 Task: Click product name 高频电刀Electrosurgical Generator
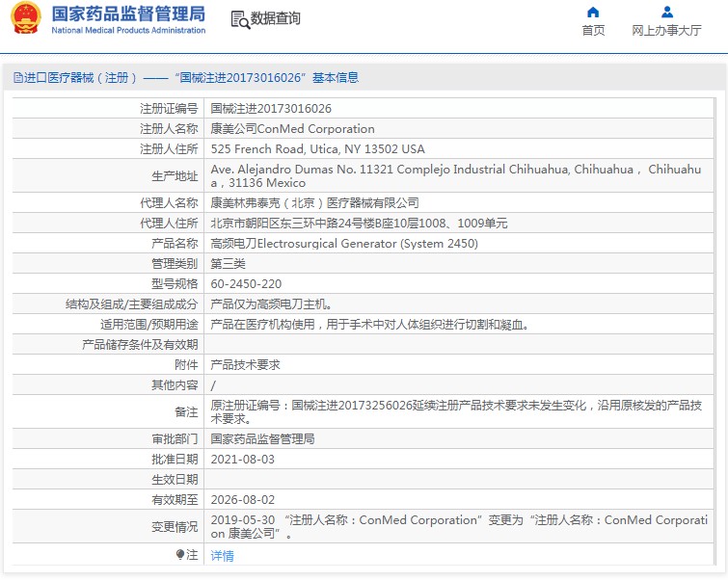[x=344, y=244]
